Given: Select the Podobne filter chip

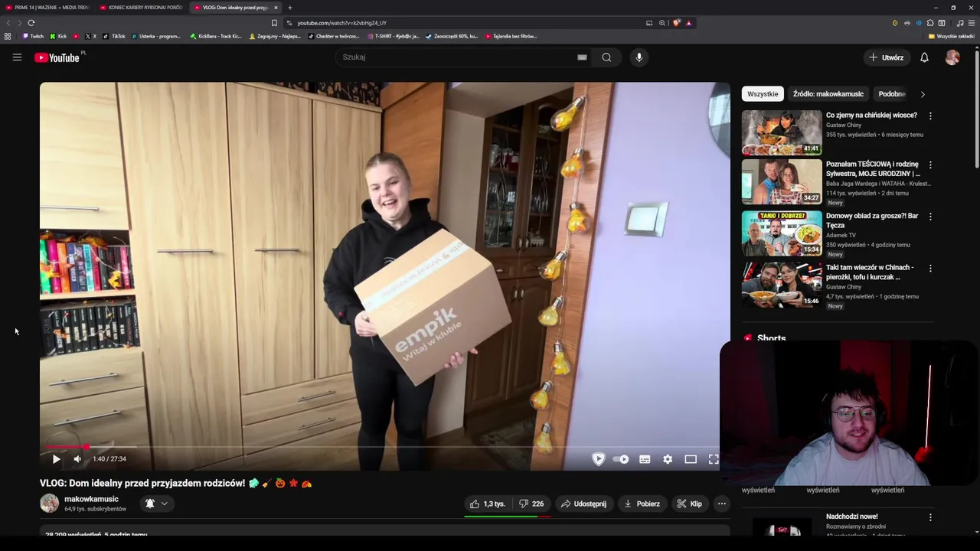Looking at the screenshot, I should coord(892,94).
